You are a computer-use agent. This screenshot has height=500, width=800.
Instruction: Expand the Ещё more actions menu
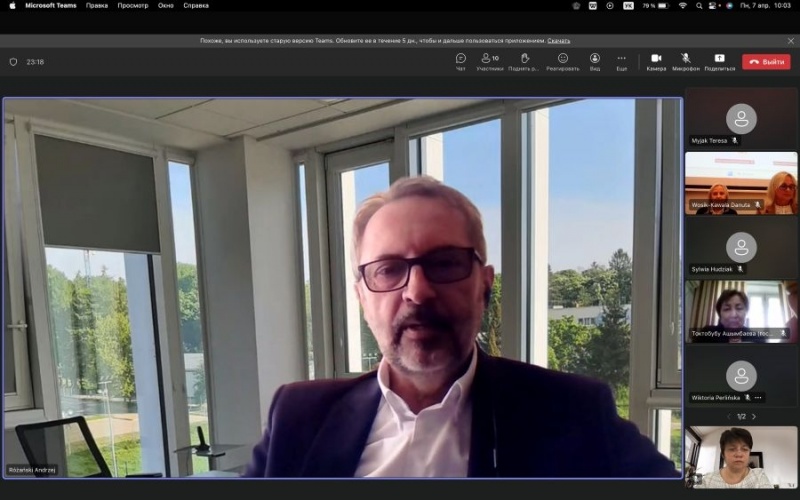coord(621,61)
